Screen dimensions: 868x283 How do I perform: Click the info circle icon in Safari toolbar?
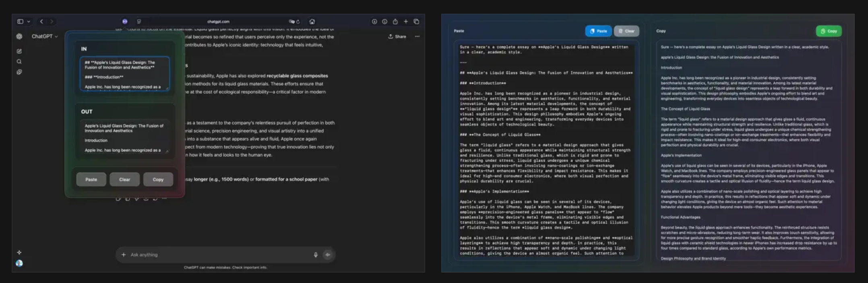pos(384,21)
